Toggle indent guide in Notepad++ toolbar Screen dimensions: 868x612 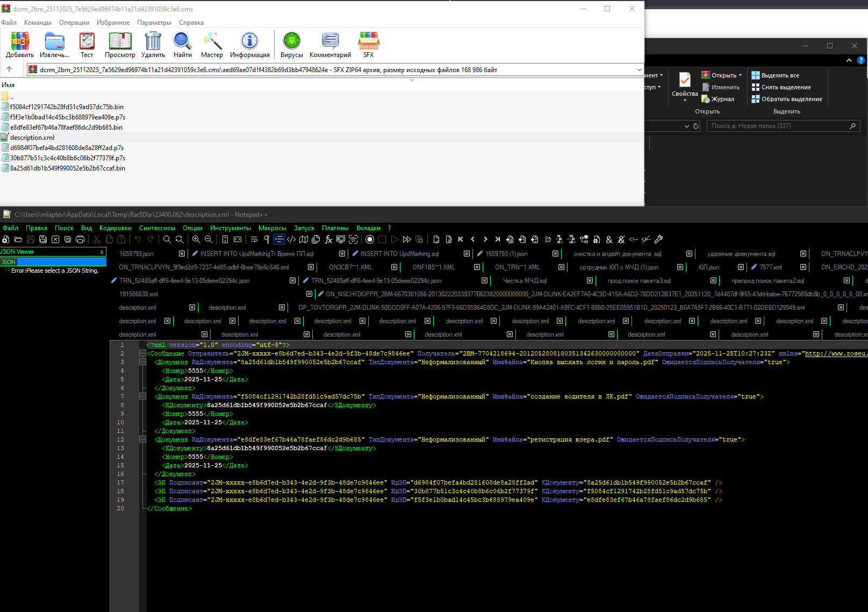279,239
